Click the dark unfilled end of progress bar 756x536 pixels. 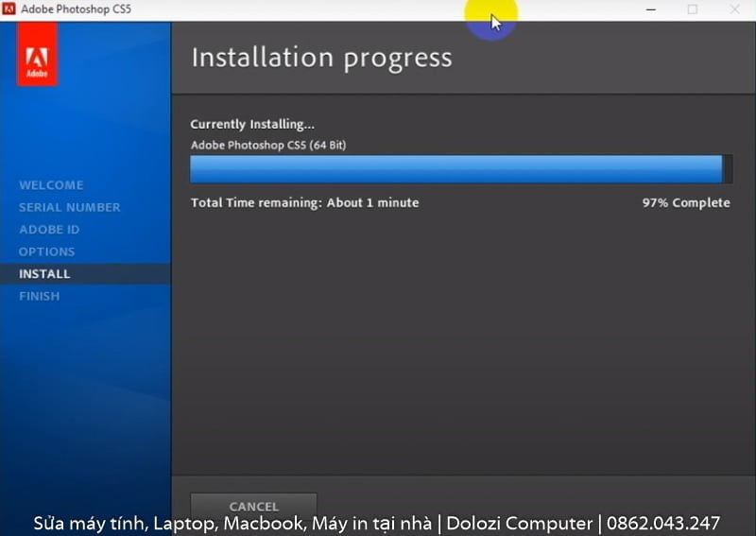(727, 169)
